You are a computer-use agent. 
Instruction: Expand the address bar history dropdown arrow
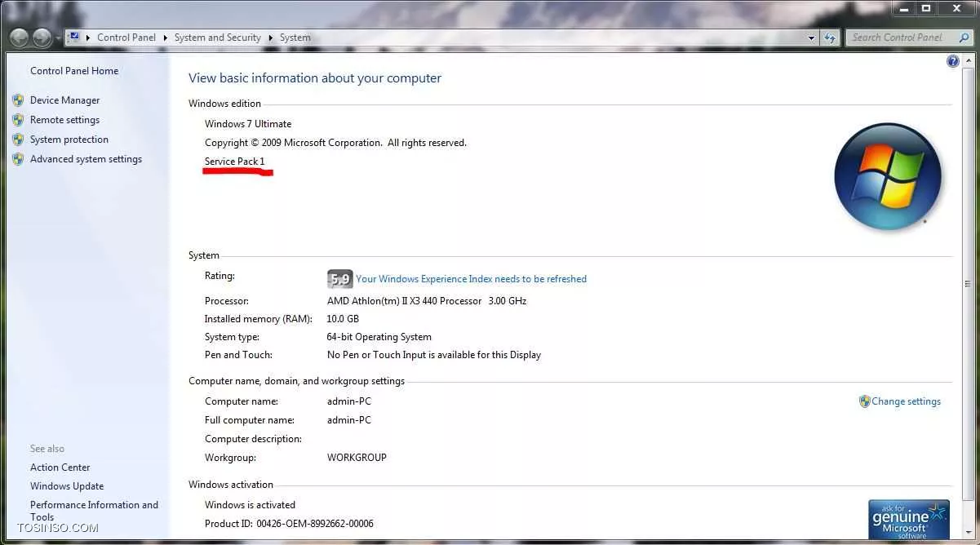pyautogui.click(x=811, y=38)
